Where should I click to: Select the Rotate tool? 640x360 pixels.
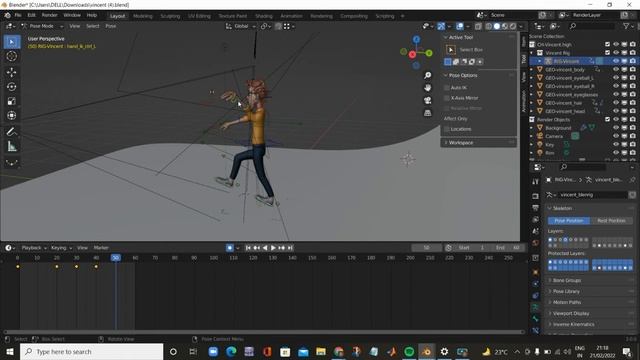pos(12,87)
